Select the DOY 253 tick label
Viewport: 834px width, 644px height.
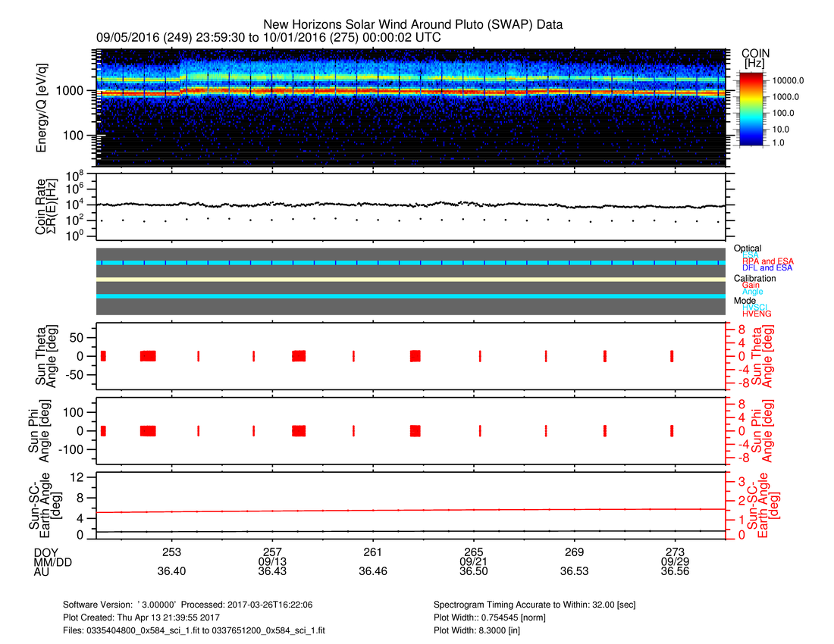(171, 552)
